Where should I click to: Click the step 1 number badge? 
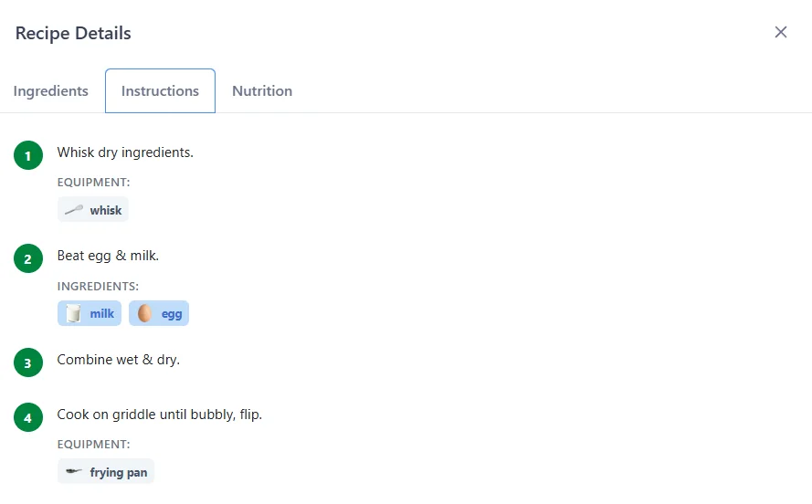tap(28, 156)
